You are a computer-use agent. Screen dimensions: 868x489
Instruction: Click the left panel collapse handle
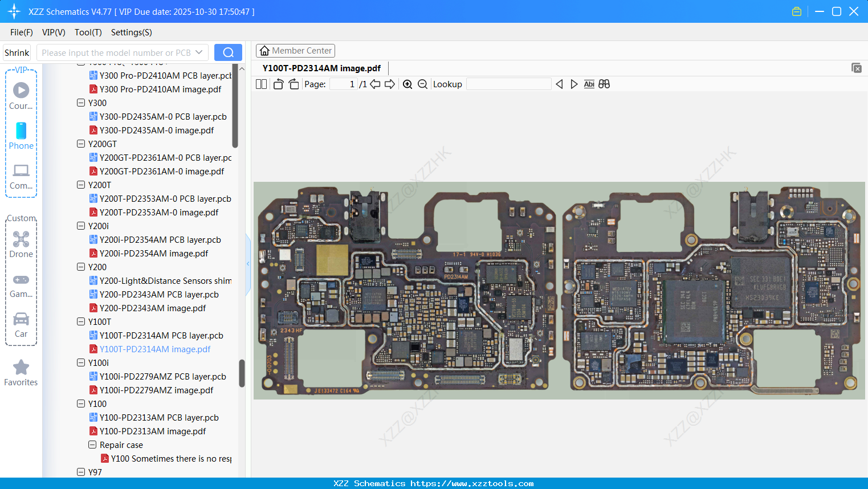click(248, 264)
